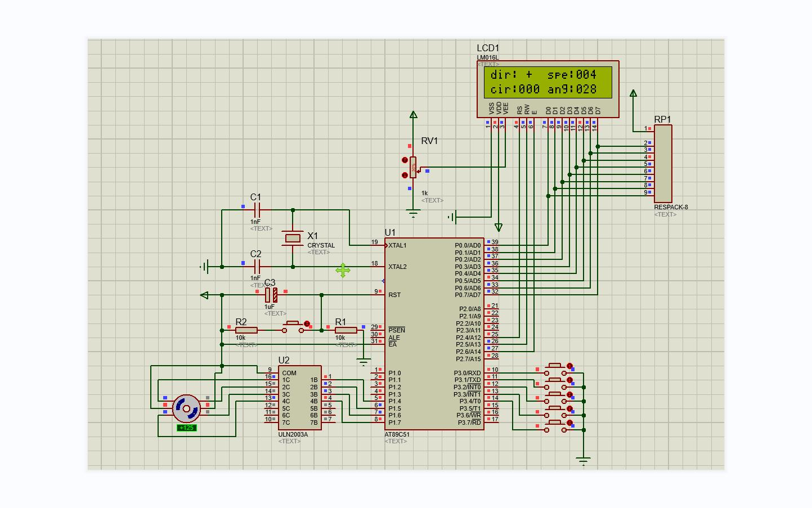Click the 1k value under RV1

[424, 193]
